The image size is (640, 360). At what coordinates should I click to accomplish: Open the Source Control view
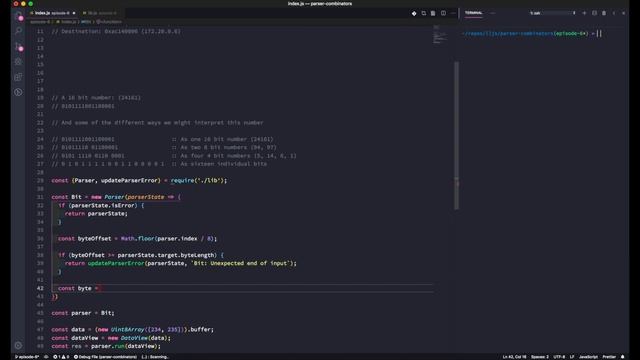click(18, 47)
